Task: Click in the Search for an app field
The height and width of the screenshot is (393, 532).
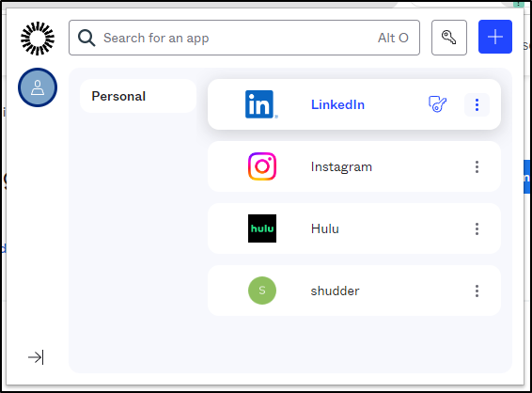Action: (x=244, y=38)
